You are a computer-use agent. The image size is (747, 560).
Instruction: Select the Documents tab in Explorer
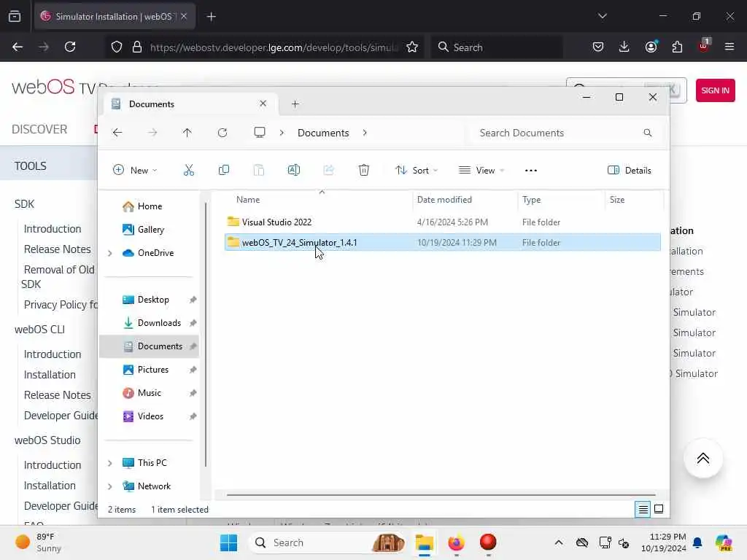tap(190, 104)
